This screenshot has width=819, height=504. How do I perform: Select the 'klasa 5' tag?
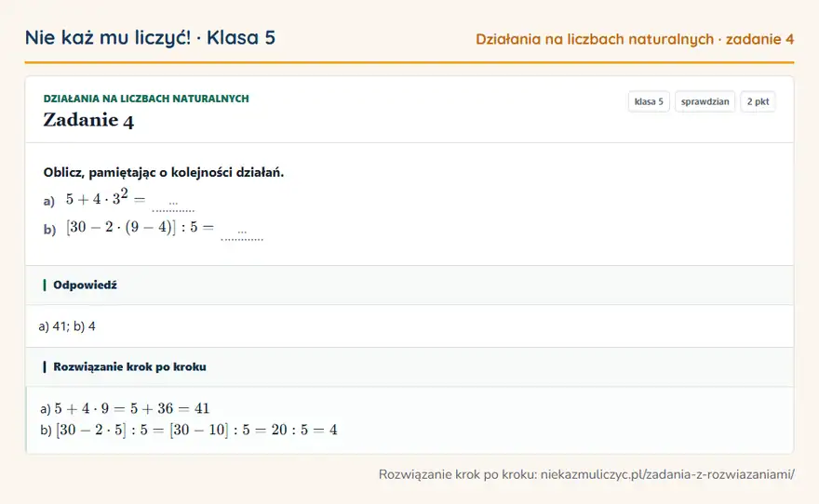point(649,101)
